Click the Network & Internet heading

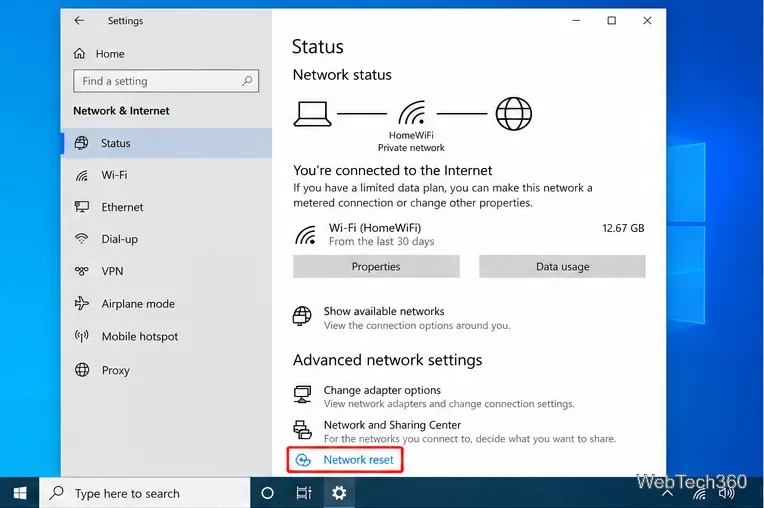121,111
